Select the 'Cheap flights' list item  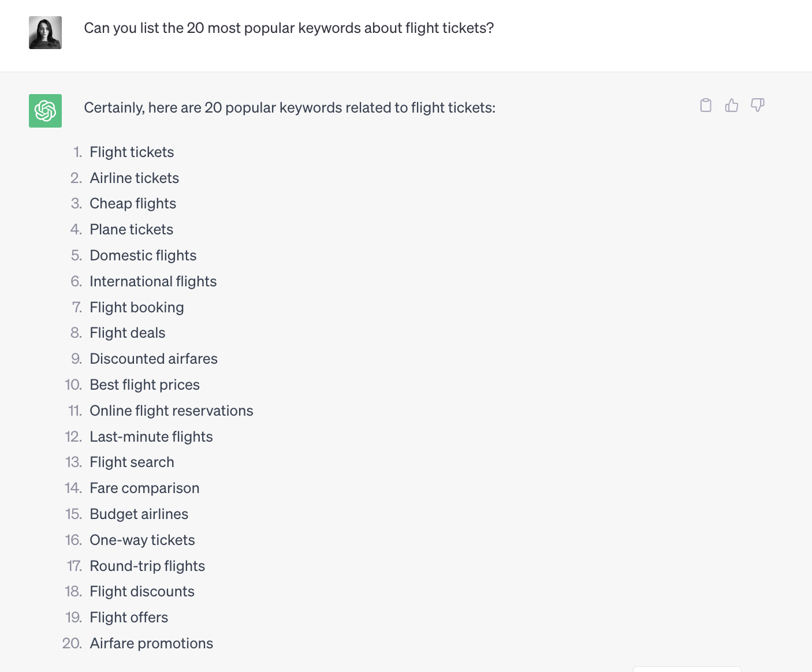coord(133,204)
